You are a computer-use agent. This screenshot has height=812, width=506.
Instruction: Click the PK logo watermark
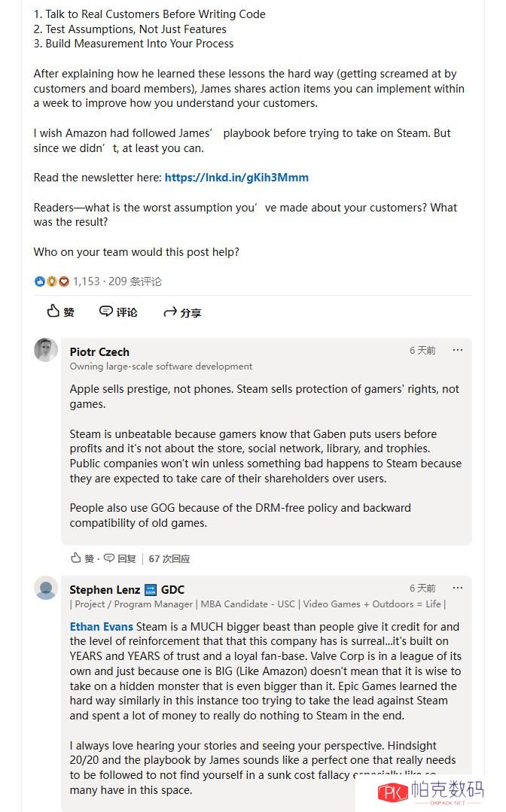pos(392,792)
